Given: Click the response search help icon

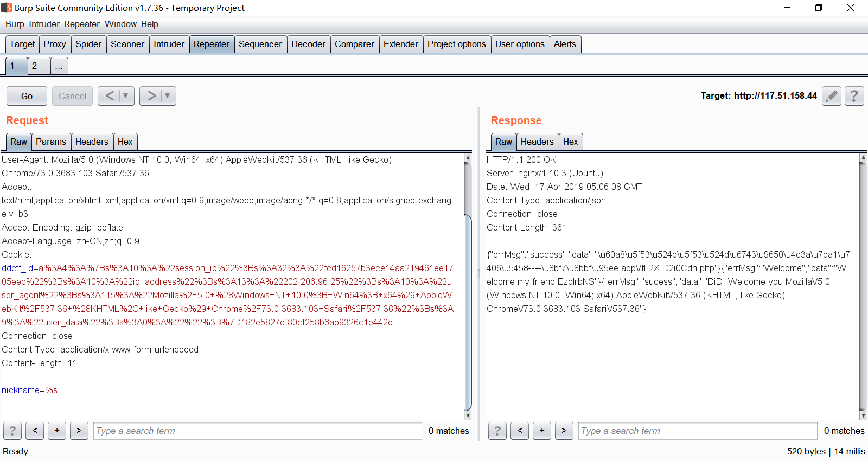Looking at the screenshot, I should pos(497,431).
